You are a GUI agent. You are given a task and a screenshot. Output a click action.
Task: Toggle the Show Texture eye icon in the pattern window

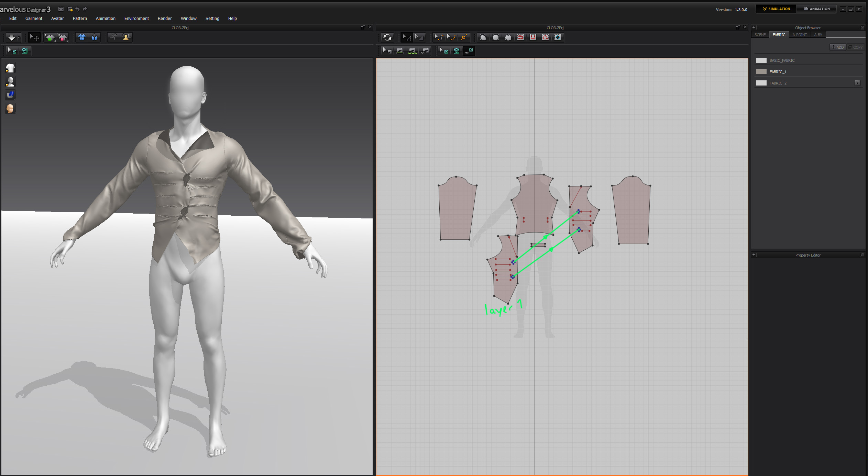point(469,51)
